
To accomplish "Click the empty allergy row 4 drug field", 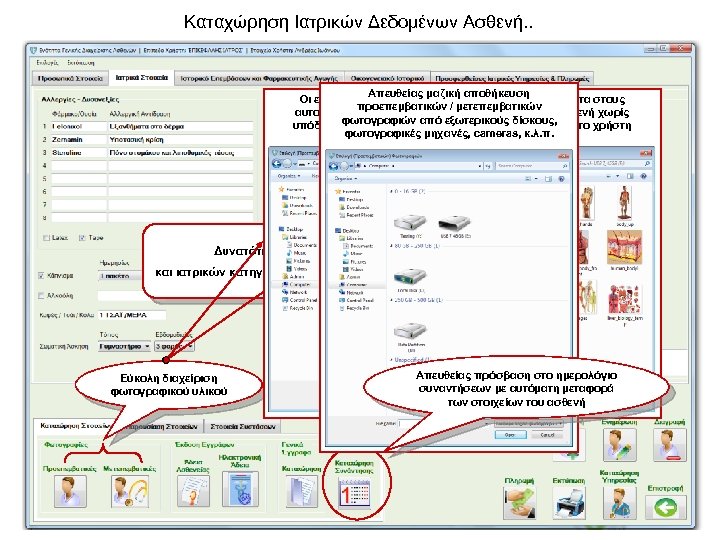I will (79, 166).
